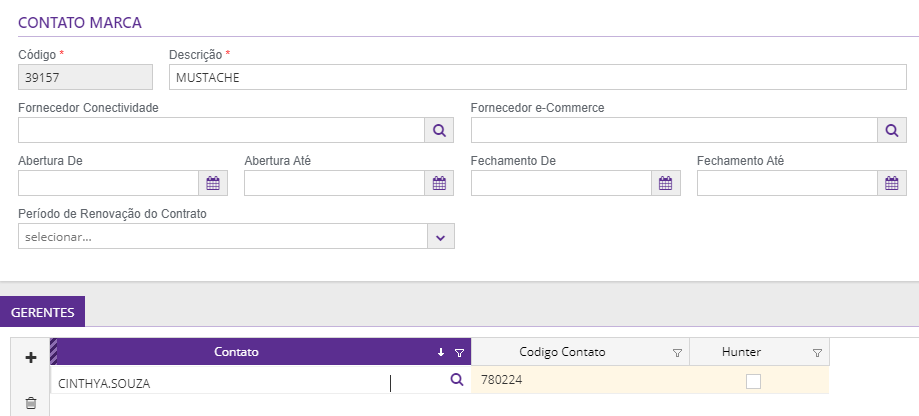Add a new row with the plus icon

coord(30,357)
